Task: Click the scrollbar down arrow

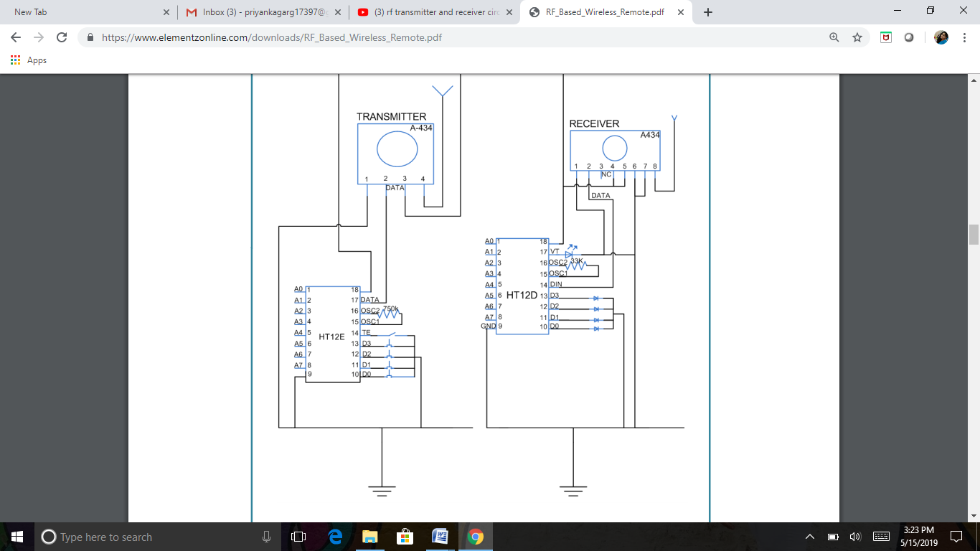Action: (x=974, y=516)
